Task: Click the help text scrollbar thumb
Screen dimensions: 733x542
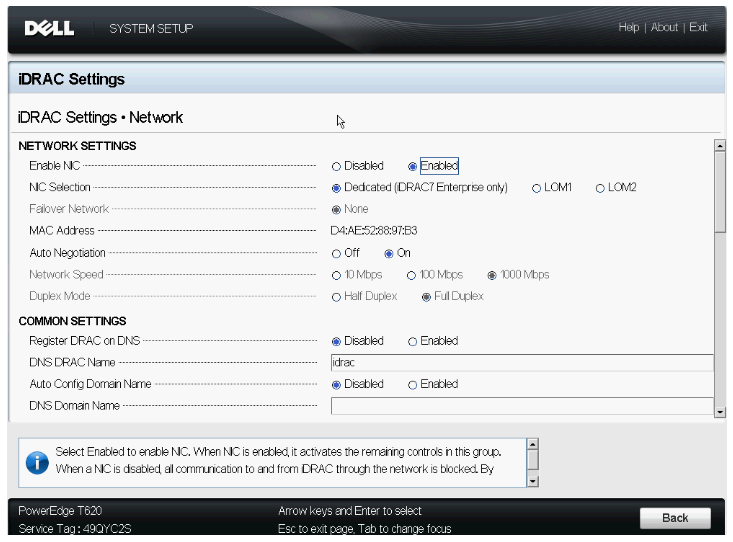Action: tap(532, 460)
